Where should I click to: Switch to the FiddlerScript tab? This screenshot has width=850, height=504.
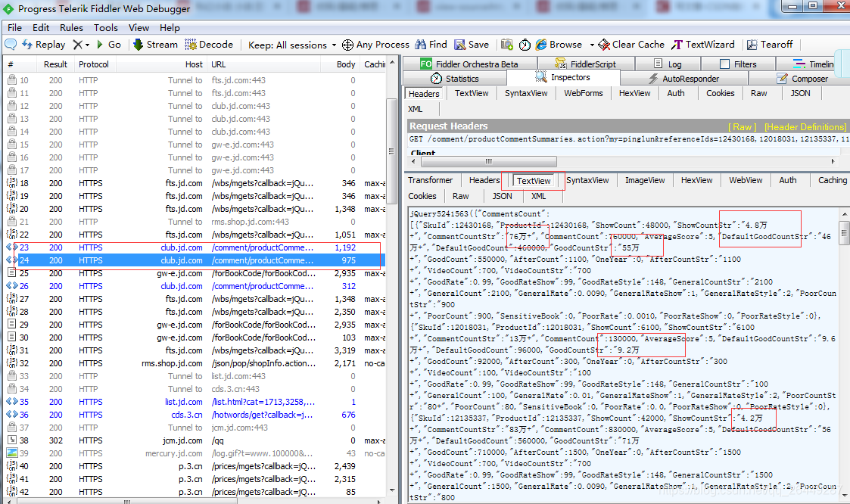[x=586, y=64]
